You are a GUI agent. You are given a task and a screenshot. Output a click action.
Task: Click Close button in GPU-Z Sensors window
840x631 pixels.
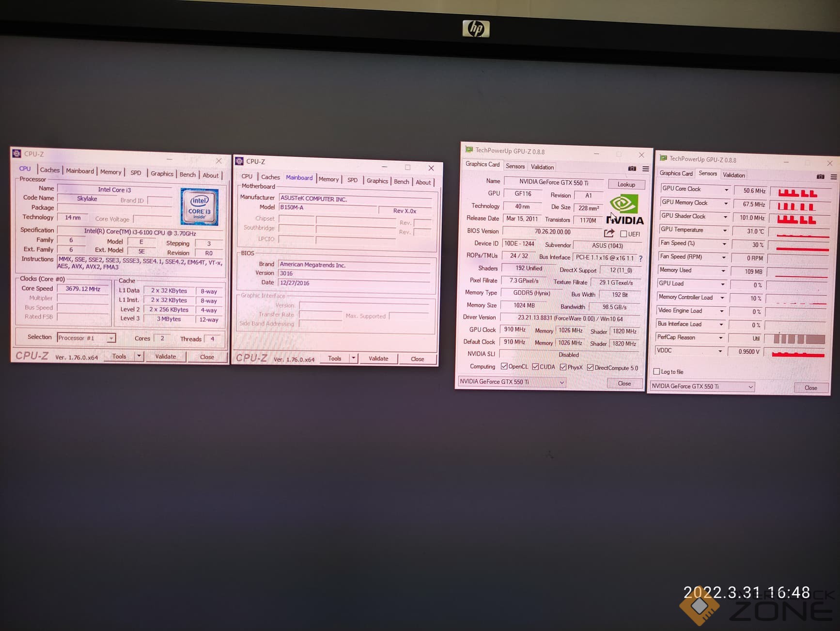pyautogui.click(x=810, y=388)
